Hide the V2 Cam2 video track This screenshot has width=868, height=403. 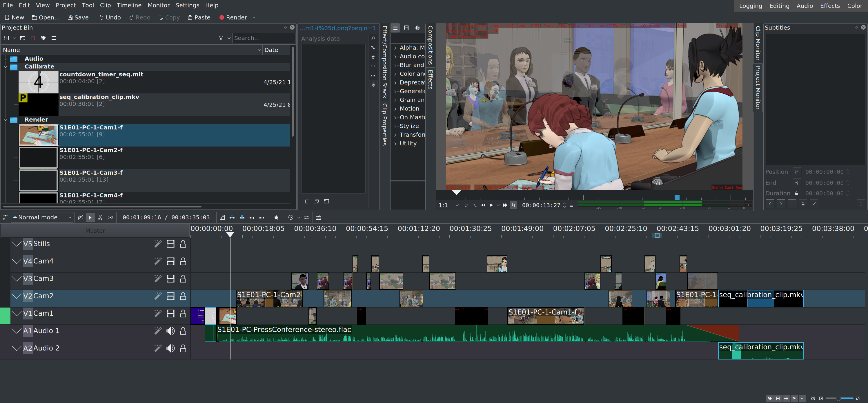[x=170, y=296]
